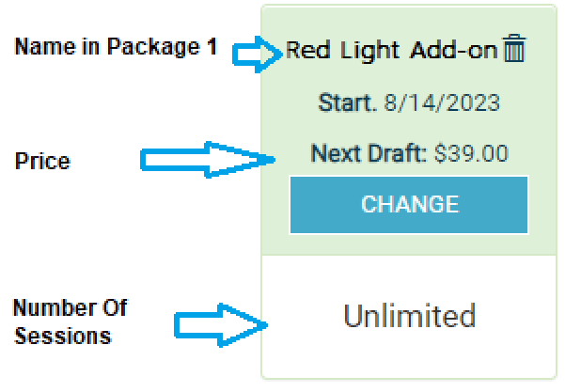This screenshot has width=565, height=392.
Task: Click the $39.00 draft amount
Action: point(471,153)
